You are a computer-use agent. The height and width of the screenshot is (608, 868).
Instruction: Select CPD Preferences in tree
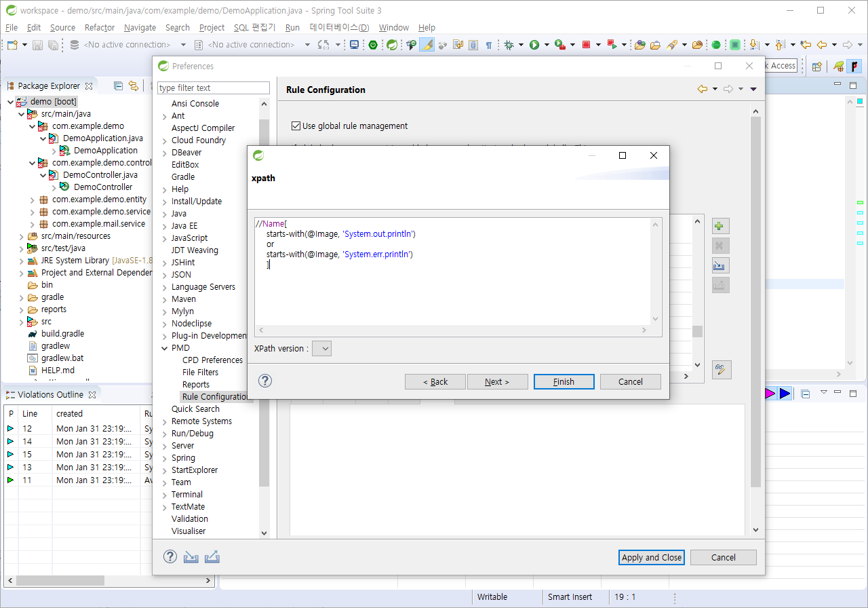212,360
